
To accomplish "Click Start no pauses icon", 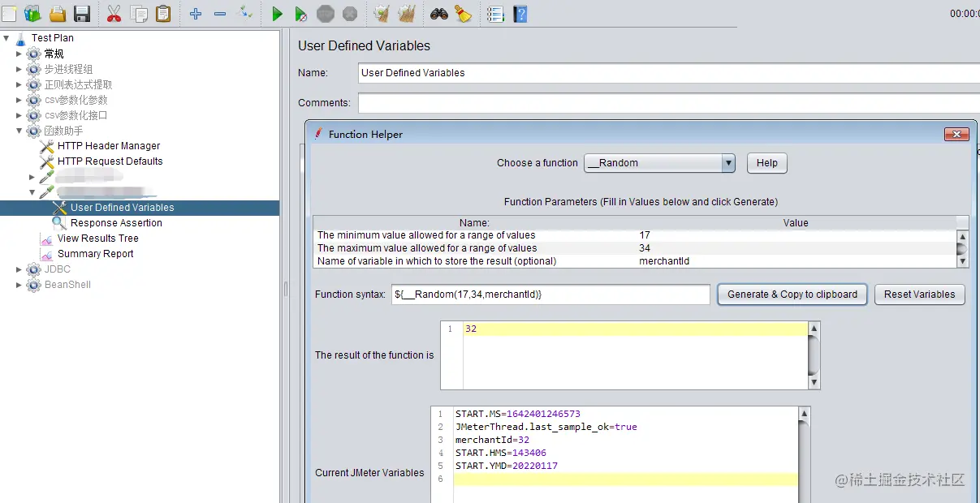I will coord(301,14).
